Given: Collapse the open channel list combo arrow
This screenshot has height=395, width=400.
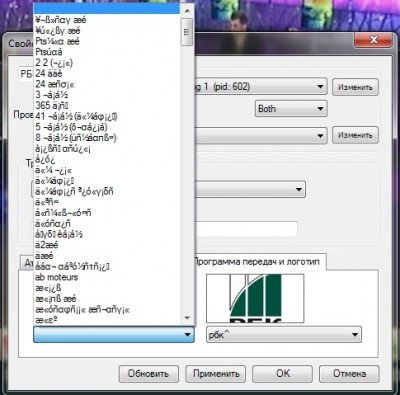Looking at the screenshot, I should click(188, 334).
